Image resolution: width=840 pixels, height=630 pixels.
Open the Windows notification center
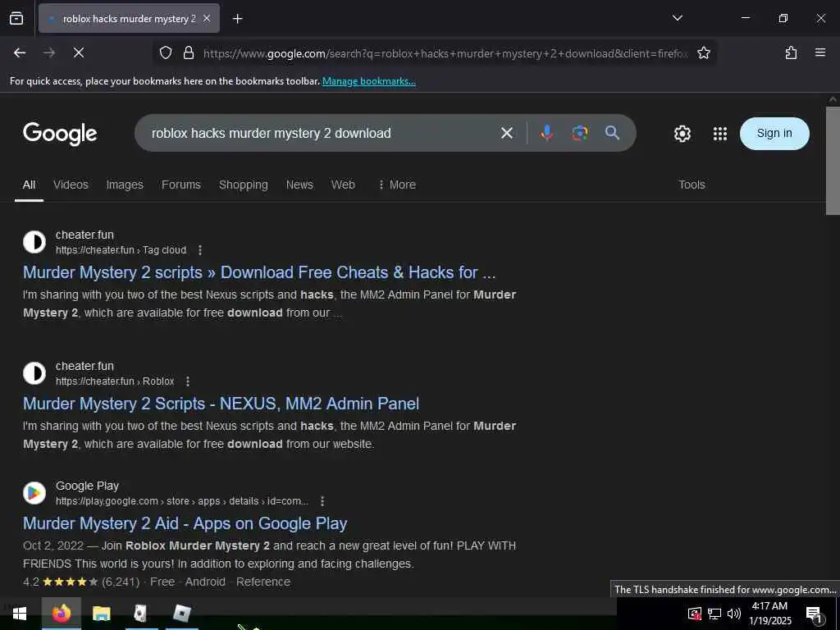point(815,614)
